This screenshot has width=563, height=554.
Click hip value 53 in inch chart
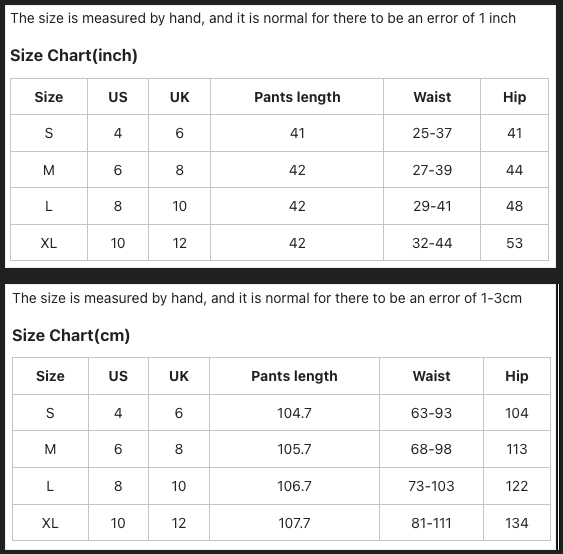[x=515, y=243]
